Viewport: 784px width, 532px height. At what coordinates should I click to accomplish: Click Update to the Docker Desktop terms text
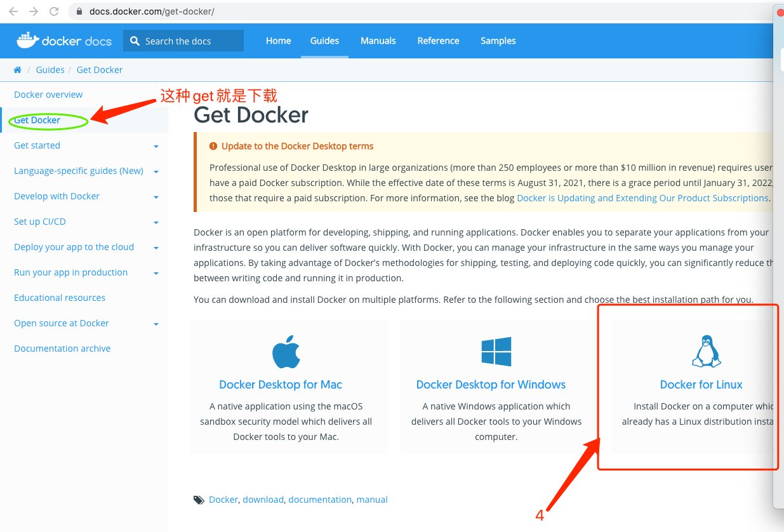click(x=297, y=146)
